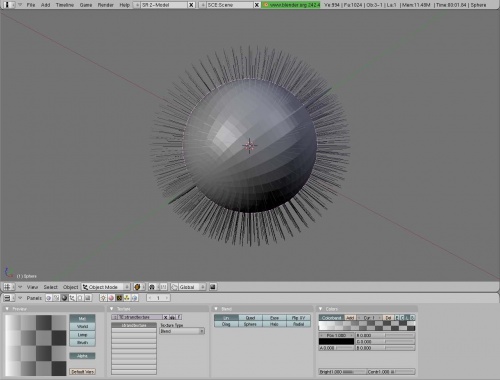Select the Shading context icon in Panels

point(64,298)
